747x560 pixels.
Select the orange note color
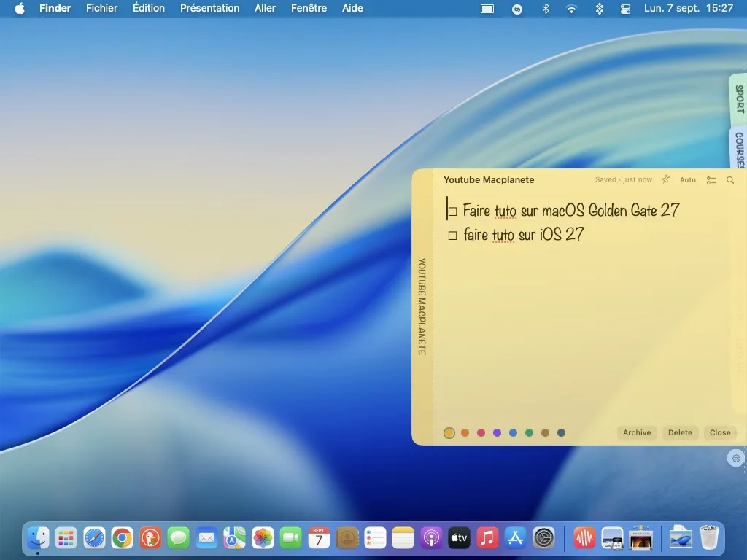pyautogui.click(x=465, y=433)
